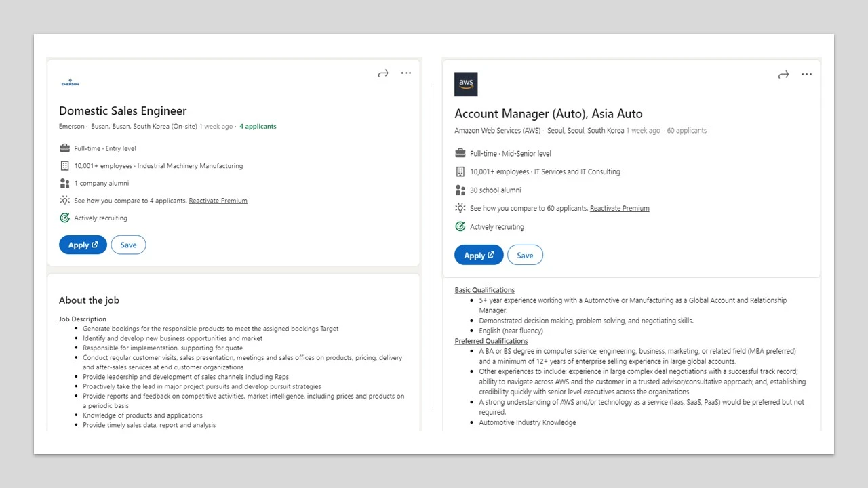Viewport: 868px width, 488px height.
Task: Click the 1 company alumni text
Action: (102, 184)
